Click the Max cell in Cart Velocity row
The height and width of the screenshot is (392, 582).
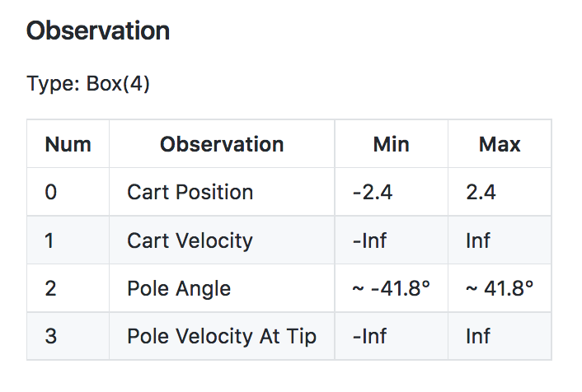pos(478,240)
